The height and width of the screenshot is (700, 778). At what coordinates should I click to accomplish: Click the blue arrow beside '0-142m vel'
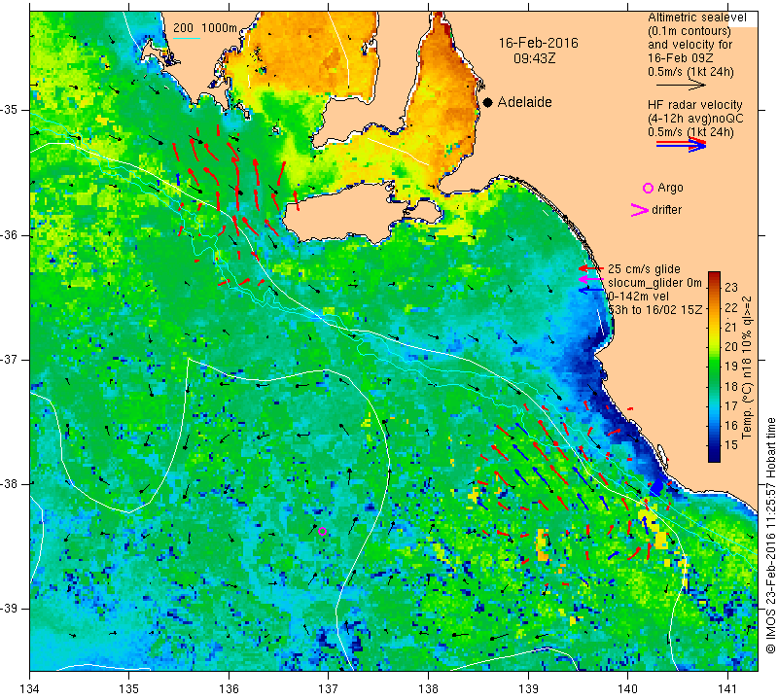point(590,291)
